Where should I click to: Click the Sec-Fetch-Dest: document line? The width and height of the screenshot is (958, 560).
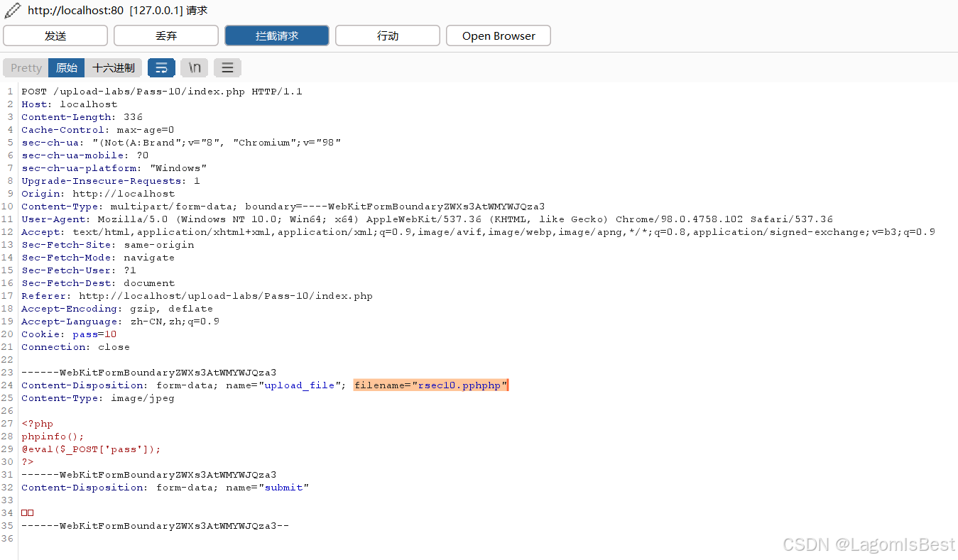click(x=98, y=283)
